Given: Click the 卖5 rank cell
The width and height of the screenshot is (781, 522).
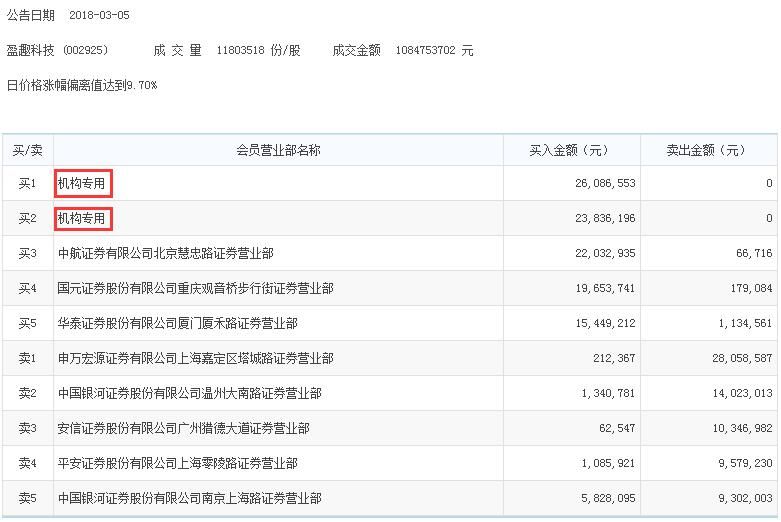Looking at the screenshot, I should tap(27, 499).
